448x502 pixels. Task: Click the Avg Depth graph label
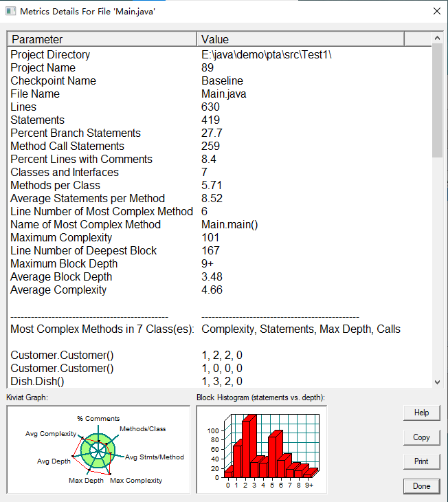pyautogui.click(x=54, y=461)
